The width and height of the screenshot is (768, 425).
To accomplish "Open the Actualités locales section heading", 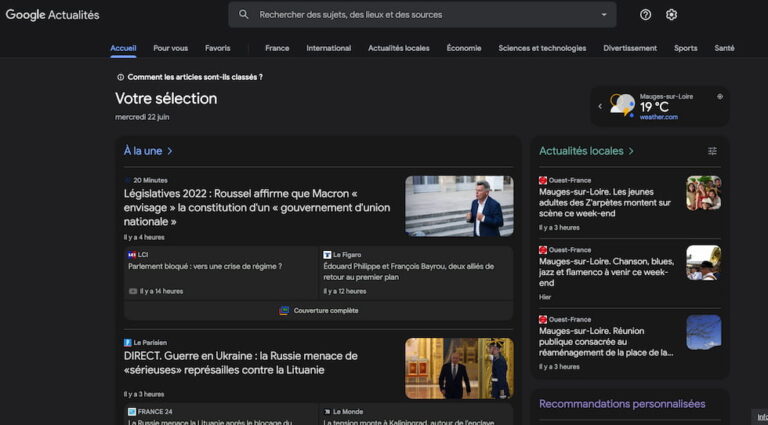I will coord(581,151).
